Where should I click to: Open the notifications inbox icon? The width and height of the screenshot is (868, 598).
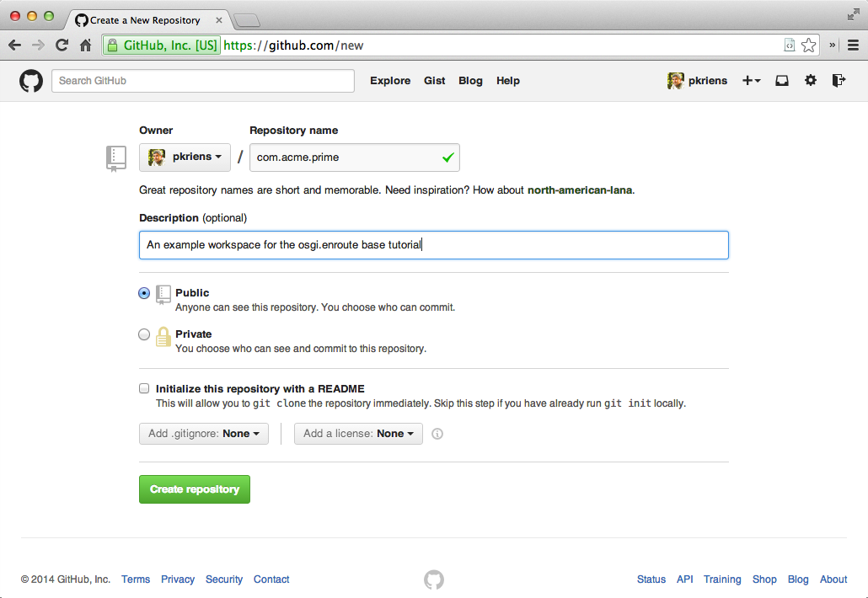[x=782, y=81]
